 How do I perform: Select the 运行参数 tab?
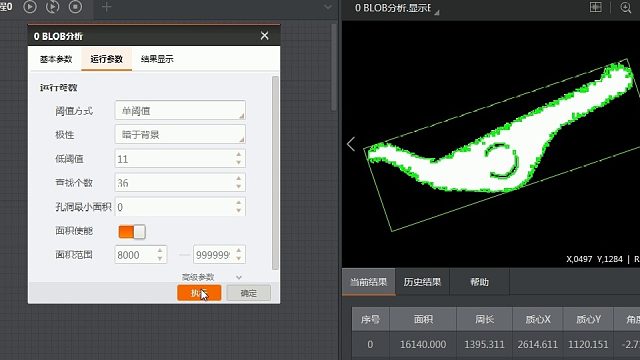point(107,59)
